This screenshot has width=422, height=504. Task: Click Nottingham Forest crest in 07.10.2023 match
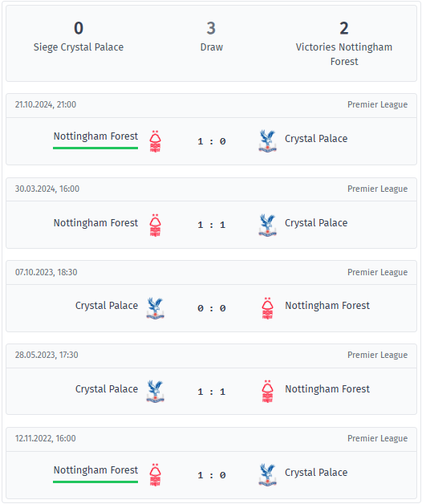coord(267,308)
